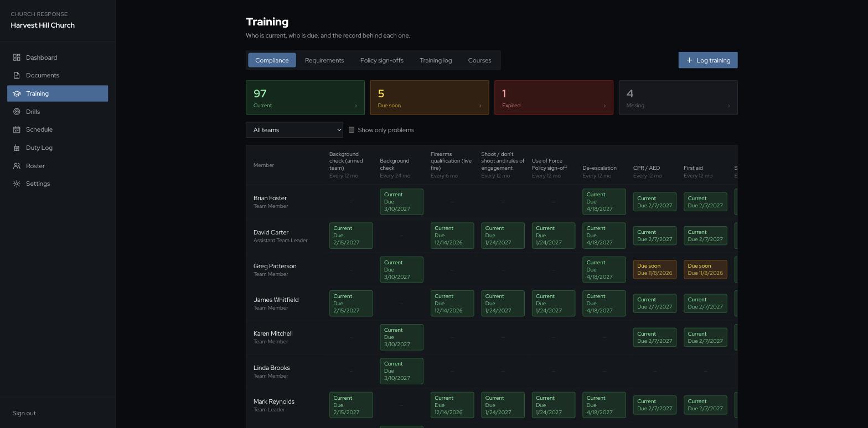The image size is (868, 428).
Task: Click the James Whitfield member name
Action: pos(276,300)
